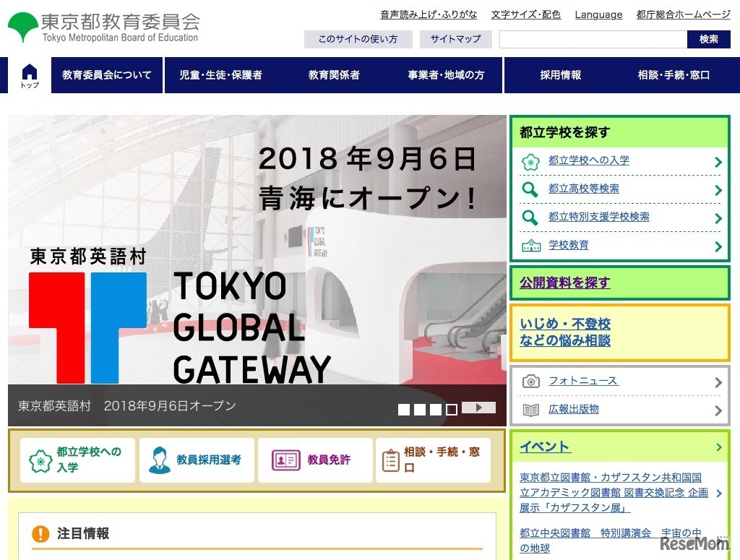
Task: Click the Tokyo Global Gateway banner image
Action: (x=257, y=270)
